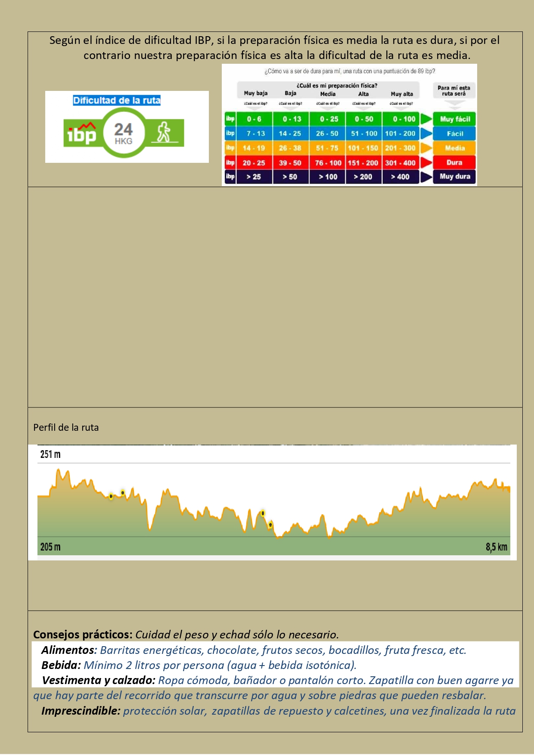
Task: Click the 'Media' preparation column header
Action: pyautogui.click(x=328, y=94)
